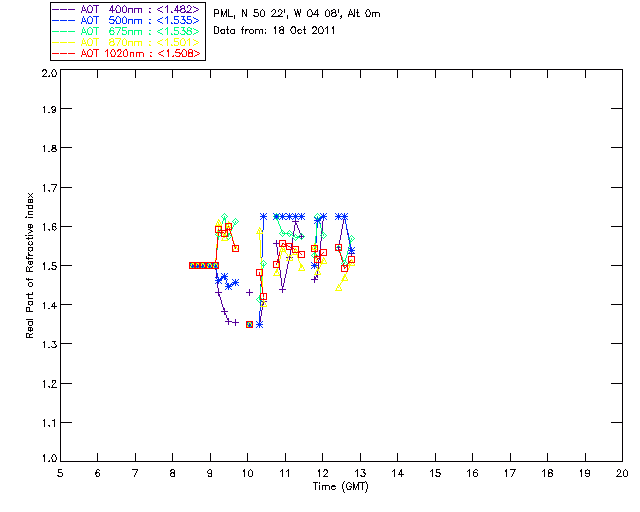Click the 13 tick label on time axis

coord(360,473)
